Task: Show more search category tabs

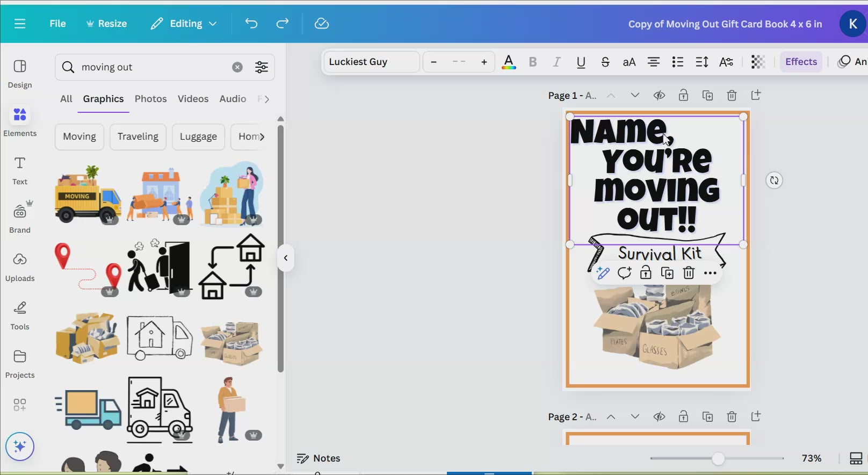Action: 267,99
